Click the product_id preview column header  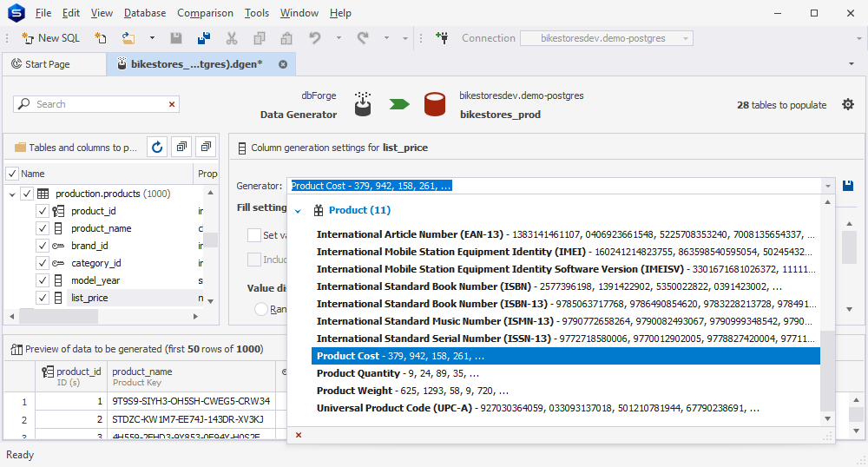pos(71,376)
